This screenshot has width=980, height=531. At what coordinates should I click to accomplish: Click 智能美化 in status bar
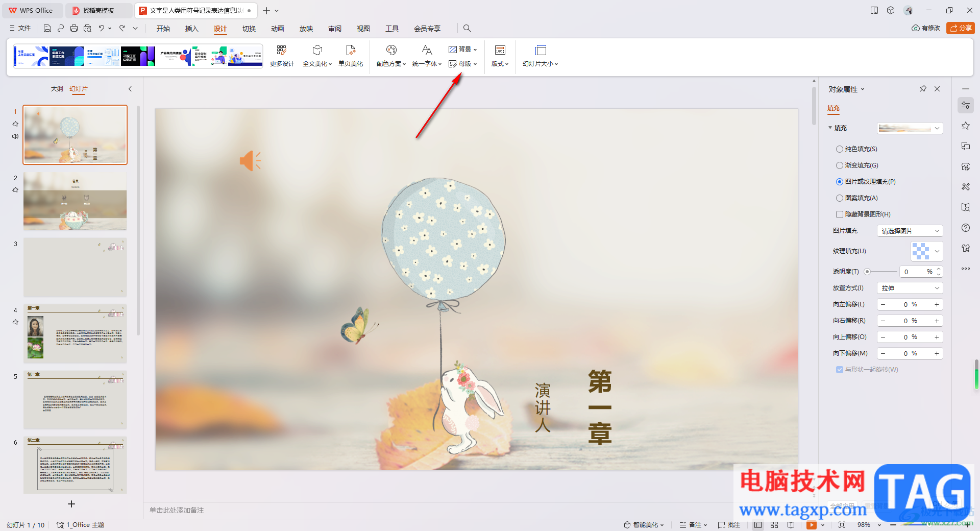click(644, 525)
